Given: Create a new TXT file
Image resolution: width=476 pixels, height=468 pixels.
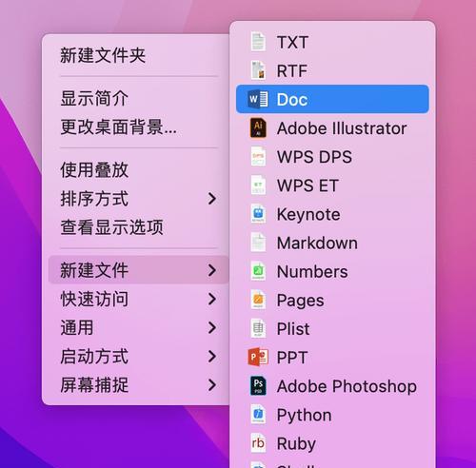Looking at the screenshot, I should click(332, 42).
